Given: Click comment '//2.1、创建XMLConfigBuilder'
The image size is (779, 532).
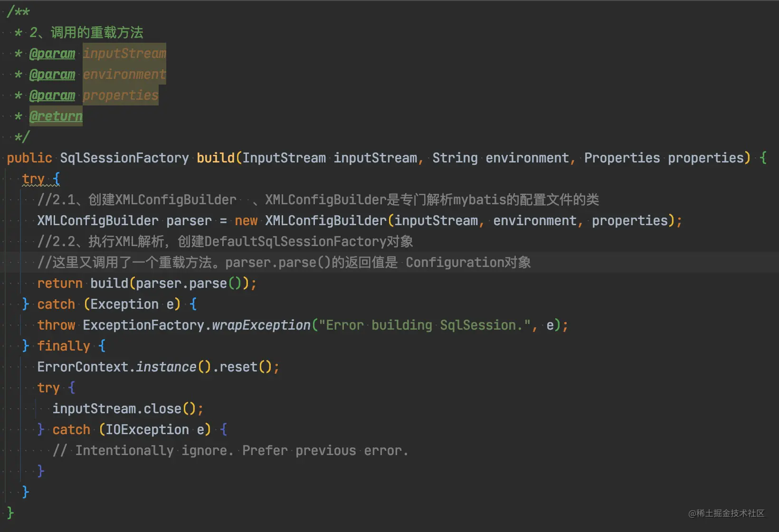Looking at the screenshot, I should pyautogui.click(x=137, y=199).
